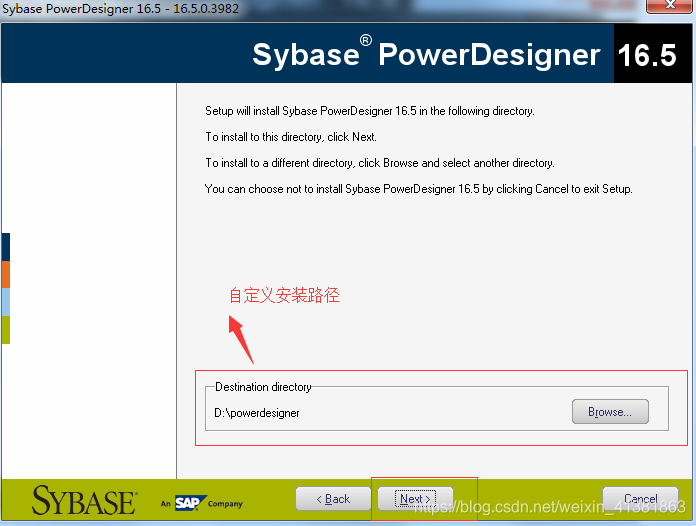Select the D:\powerdesigner destination path
696x526 pixels.
(x=257, y=413)
